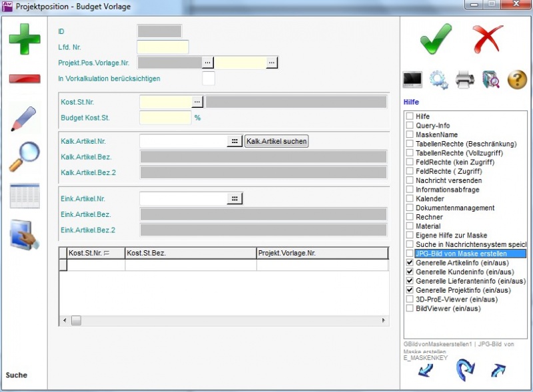The width and height of the screenshot is (533, 392).
Task: Click the red minus delete-record icon
Action: click(24, 79)
